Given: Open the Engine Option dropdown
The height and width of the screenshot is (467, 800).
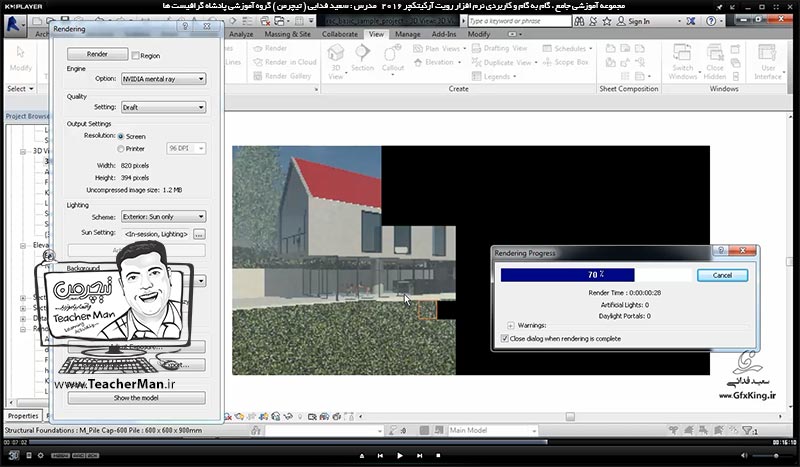Looking at the screenshot, I should tap(163, 79).
